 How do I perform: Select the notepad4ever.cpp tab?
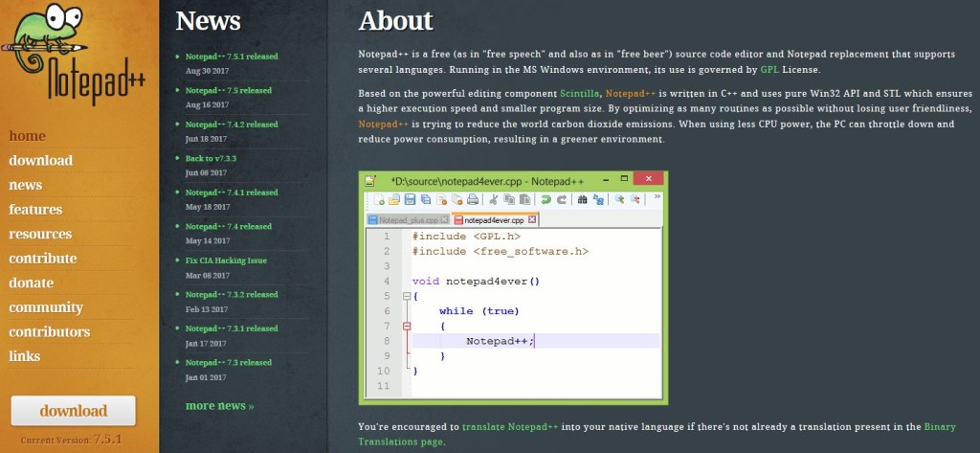pyautogui.click(x=495, y=219)
